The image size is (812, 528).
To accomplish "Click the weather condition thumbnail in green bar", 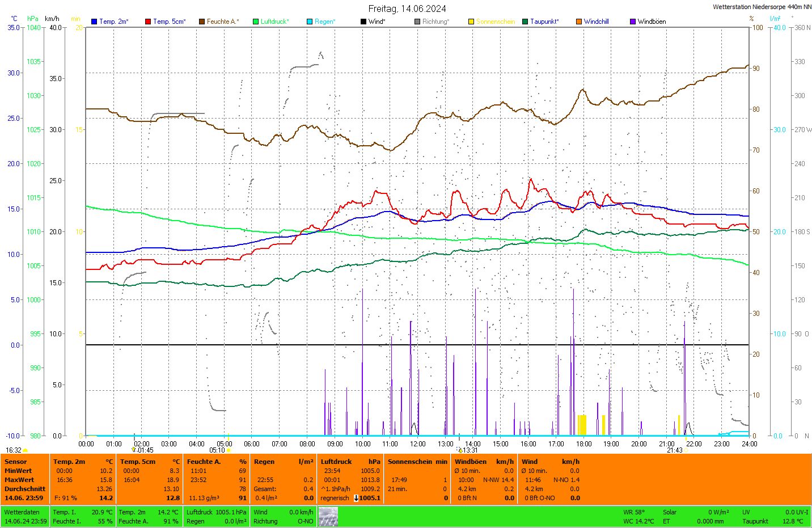I will (x=328, y=517).
